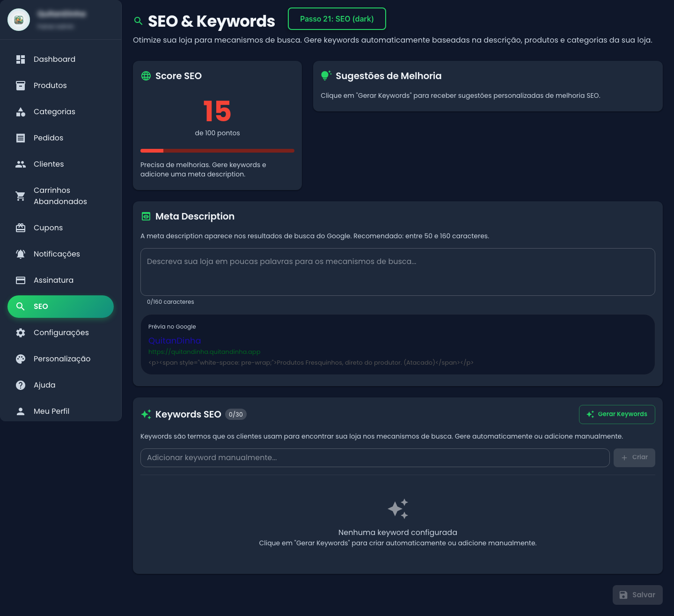Click the Produtos box icon
Viewport: 674px width, 616px height.
[21, 86]
